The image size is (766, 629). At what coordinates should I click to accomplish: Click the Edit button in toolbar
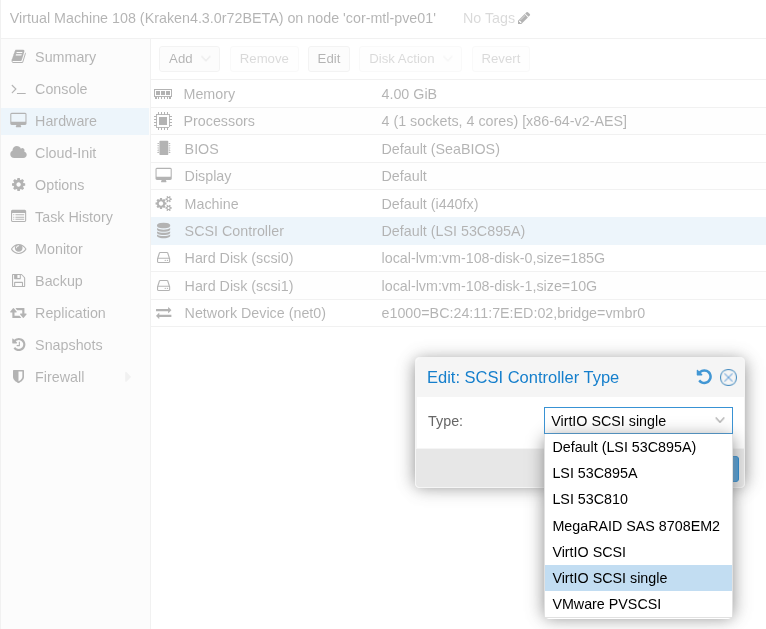329,59
